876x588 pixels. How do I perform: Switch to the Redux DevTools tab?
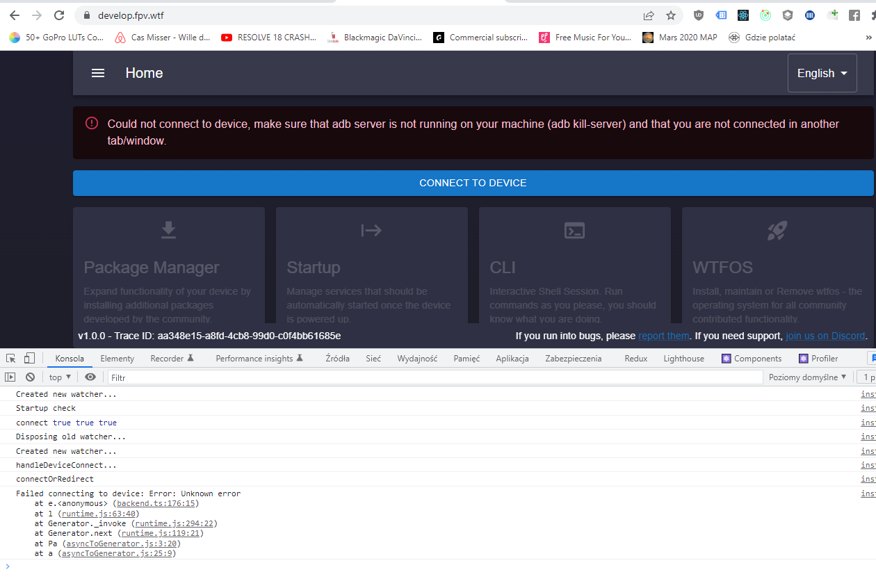635,358
